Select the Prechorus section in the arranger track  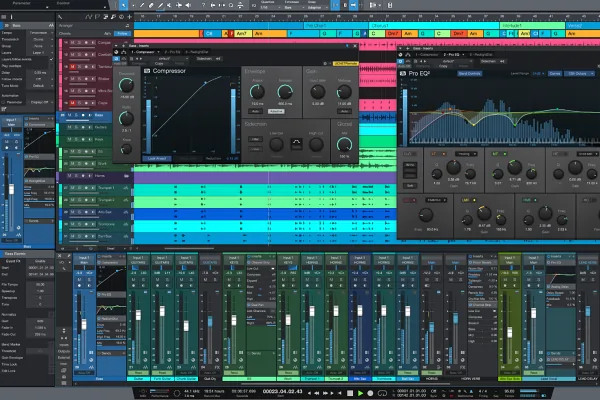pos(336,25)
